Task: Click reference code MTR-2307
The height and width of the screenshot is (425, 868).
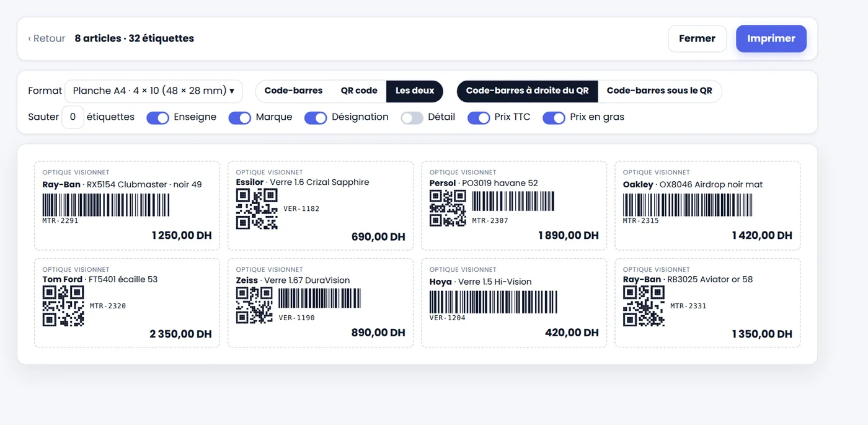Action: click(x=490, y=220)
